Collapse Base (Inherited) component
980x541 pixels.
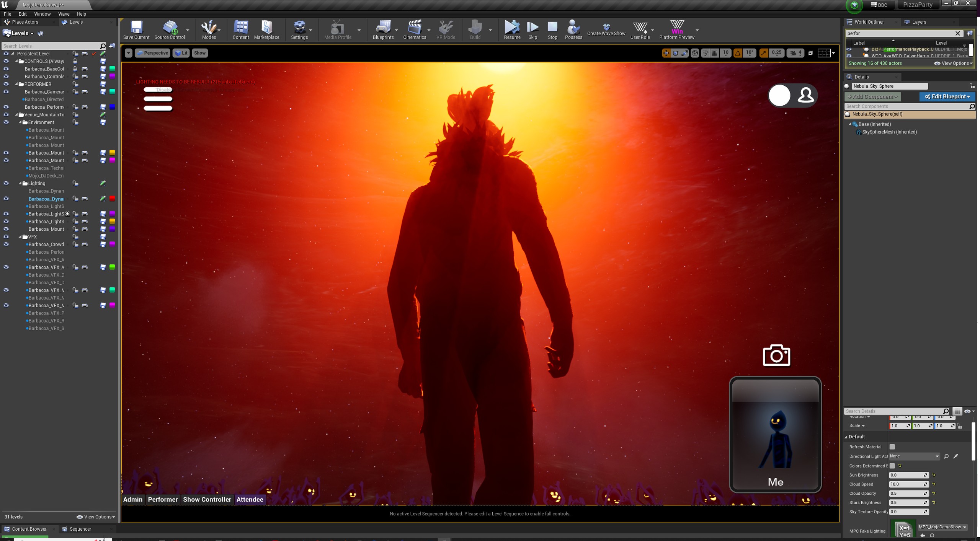pyautogui.click(x=850, y=124)
